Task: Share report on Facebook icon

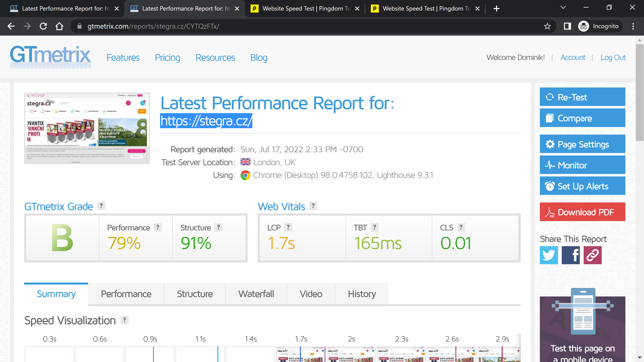Action: point(571,255)
